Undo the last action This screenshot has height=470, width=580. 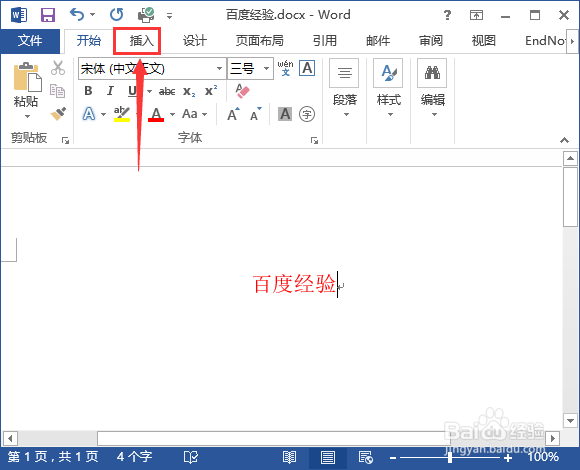pyautogui.click(x=77, y=15)
